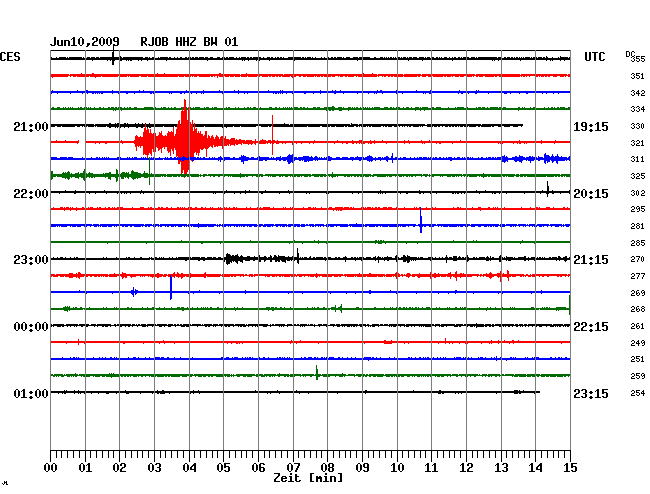Click the DC value 321
This screenshot has height=494, width=650.
[638, 143]
